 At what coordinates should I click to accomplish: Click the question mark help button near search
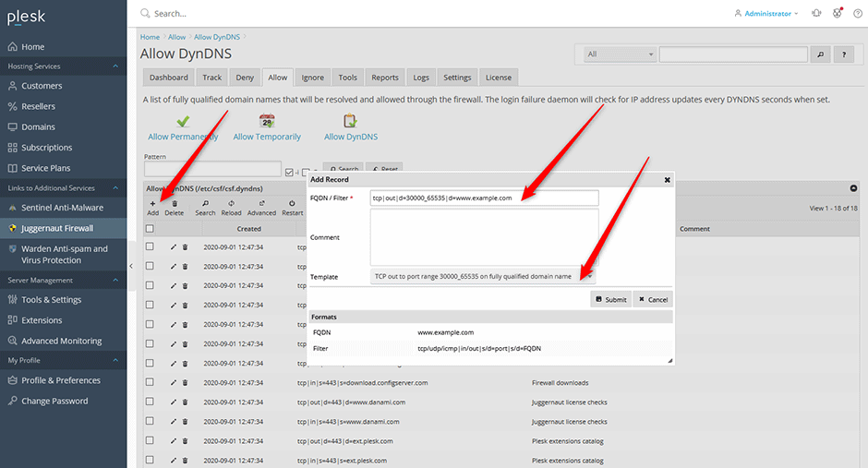click(844, 54)
